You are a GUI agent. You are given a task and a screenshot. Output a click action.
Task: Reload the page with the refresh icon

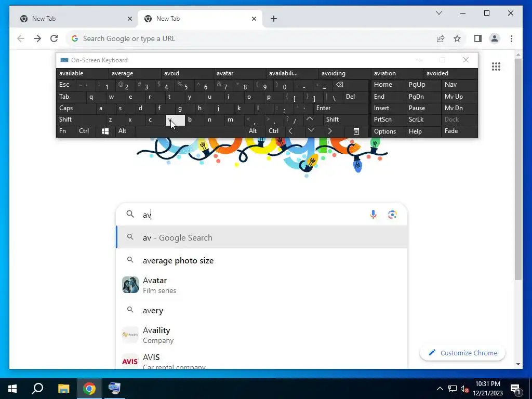54,38
